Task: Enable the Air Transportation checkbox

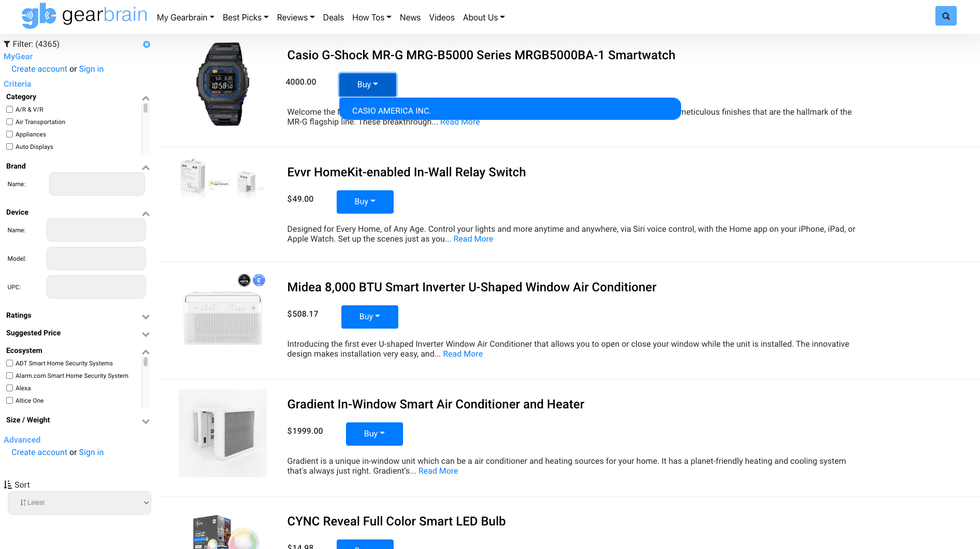Action: [10, 122]
